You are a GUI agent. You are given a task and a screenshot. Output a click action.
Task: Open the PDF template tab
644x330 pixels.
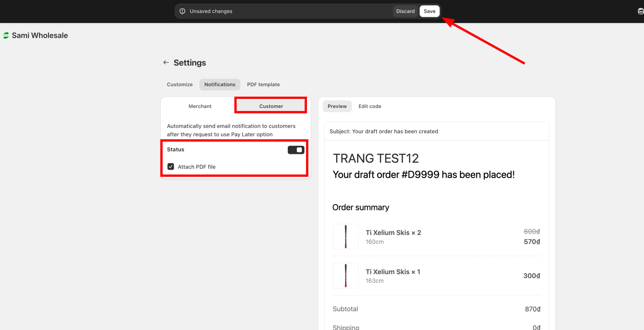[x=263, y=84]
